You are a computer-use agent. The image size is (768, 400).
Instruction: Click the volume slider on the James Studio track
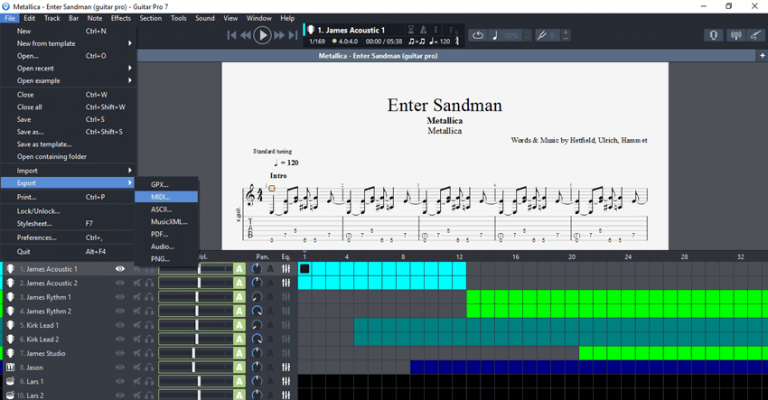pyautogui.click(x=195, y=353)
